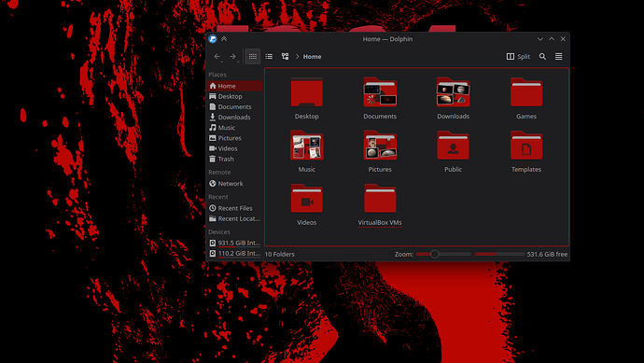Select Videos in Places panel
The height and width of the screenshot is (363, 644).
pos(234,148)
